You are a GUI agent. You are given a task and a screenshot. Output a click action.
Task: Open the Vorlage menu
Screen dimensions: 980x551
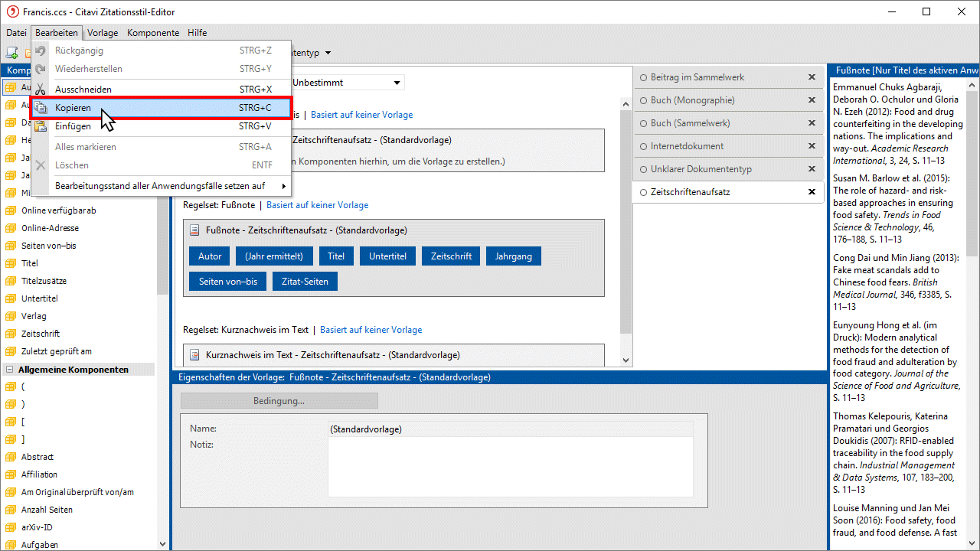point(103,33)
